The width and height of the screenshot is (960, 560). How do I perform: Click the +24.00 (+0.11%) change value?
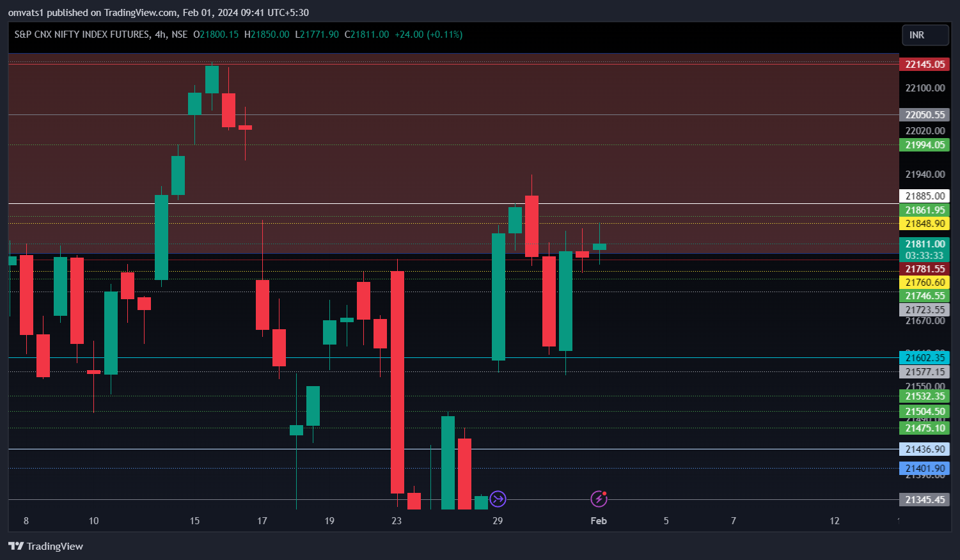coord(429,35)
